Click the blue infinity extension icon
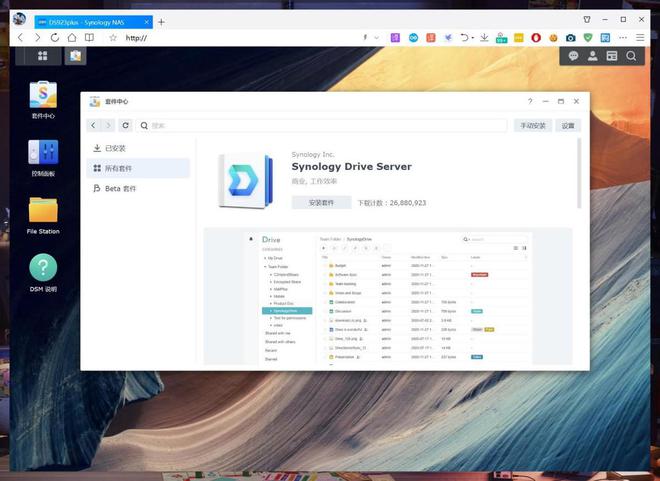 pos(413,38)
